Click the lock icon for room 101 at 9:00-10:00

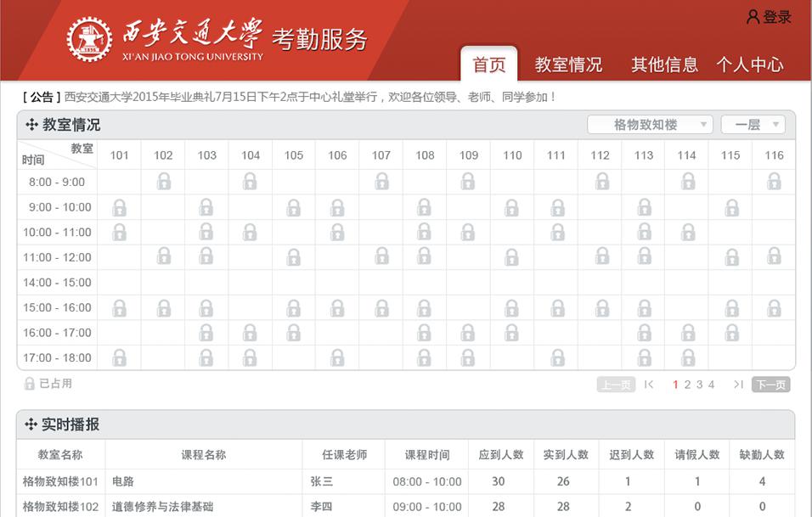point(119,206)
